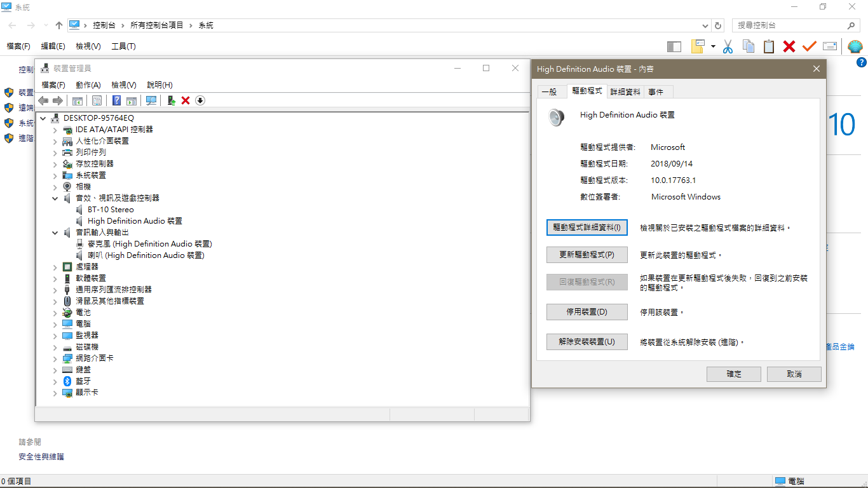Click the search magnifier in Control Panel search box
868x488 pixels.
click(x=851, y=25)
